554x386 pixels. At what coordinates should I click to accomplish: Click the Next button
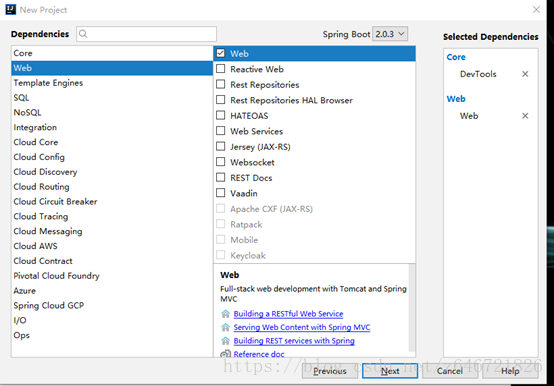(390, 371)
